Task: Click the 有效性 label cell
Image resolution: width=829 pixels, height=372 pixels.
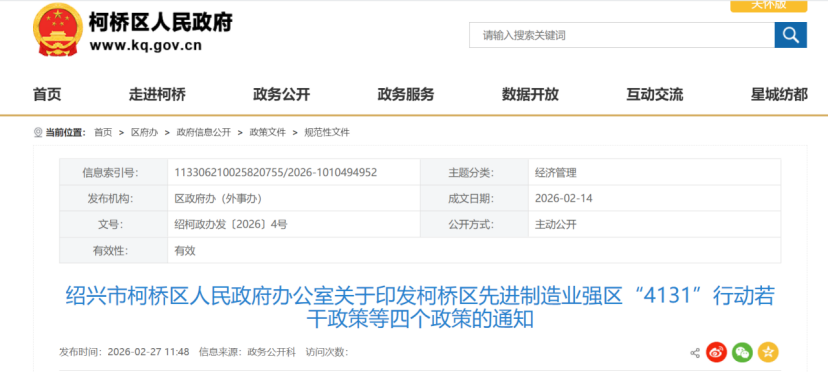Action: point(113,250)
